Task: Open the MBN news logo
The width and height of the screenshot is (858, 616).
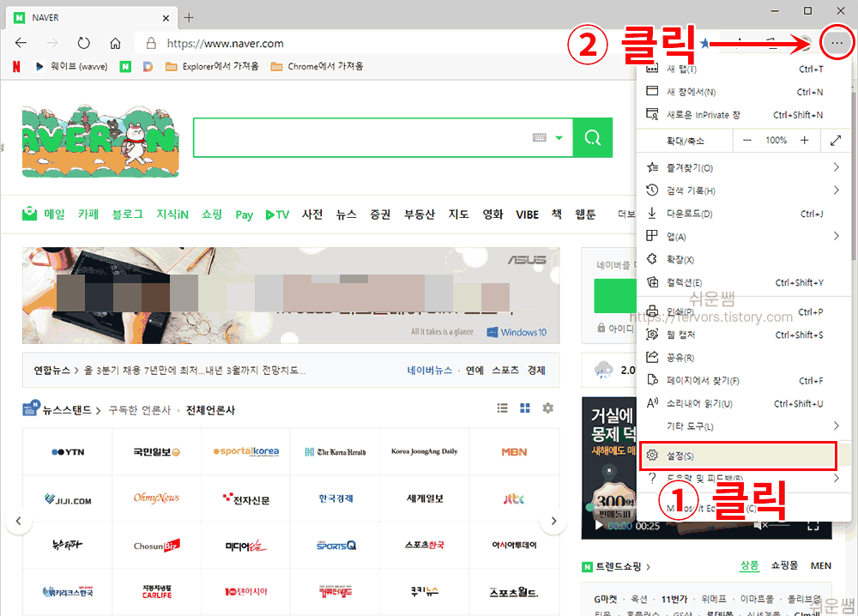Action: [514, 452]
